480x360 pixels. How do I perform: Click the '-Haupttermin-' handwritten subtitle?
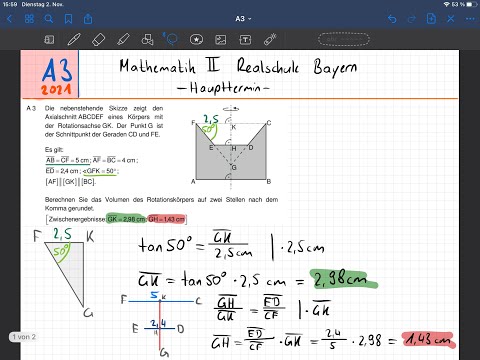223,88
